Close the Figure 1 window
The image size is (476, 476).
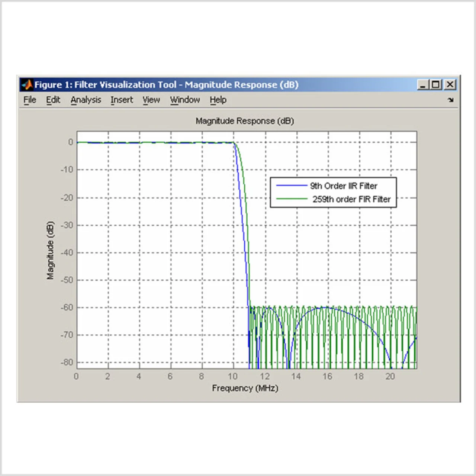click(x=450, y=85)
